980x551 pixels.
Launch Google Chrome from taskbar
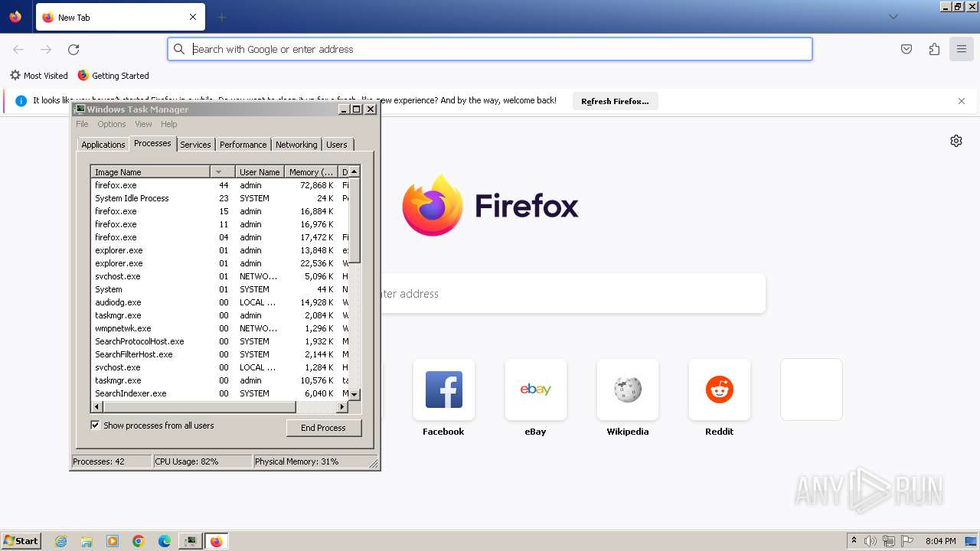pos(139,541)
